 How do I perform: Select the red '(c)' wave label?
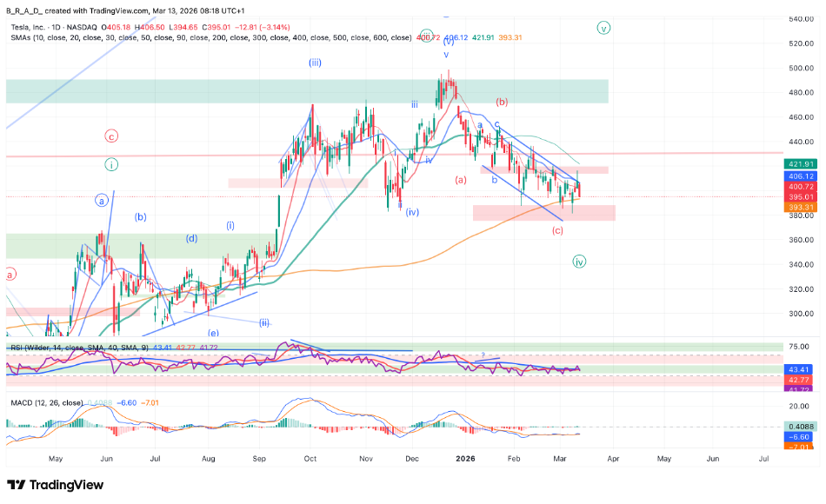click(557, 230)
